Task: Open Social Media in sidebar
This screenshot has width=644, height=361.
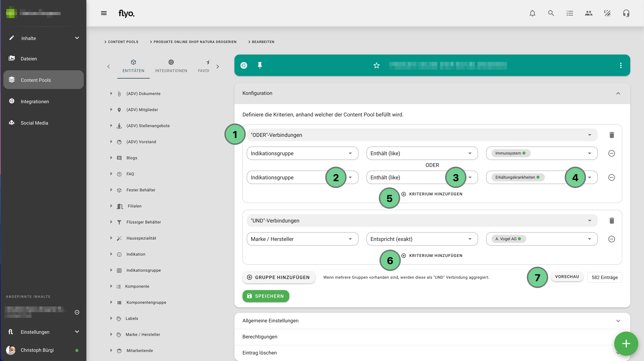Action: (34, 123)
